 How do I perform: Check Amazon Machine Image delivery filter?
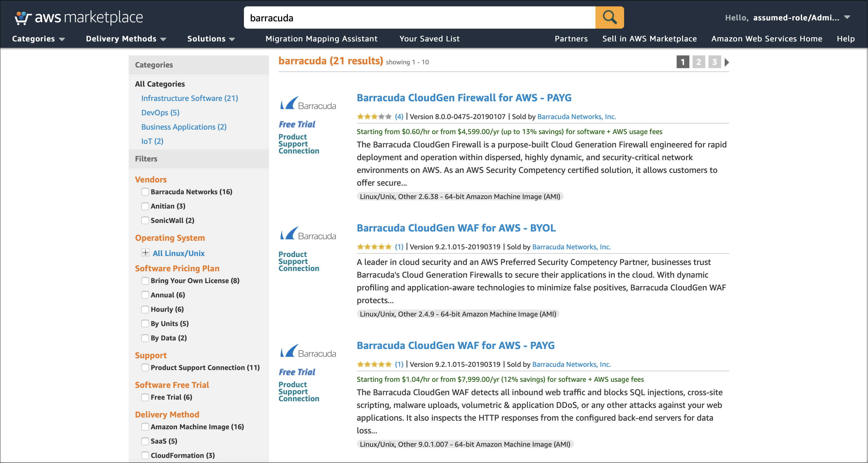coord(145,427)
